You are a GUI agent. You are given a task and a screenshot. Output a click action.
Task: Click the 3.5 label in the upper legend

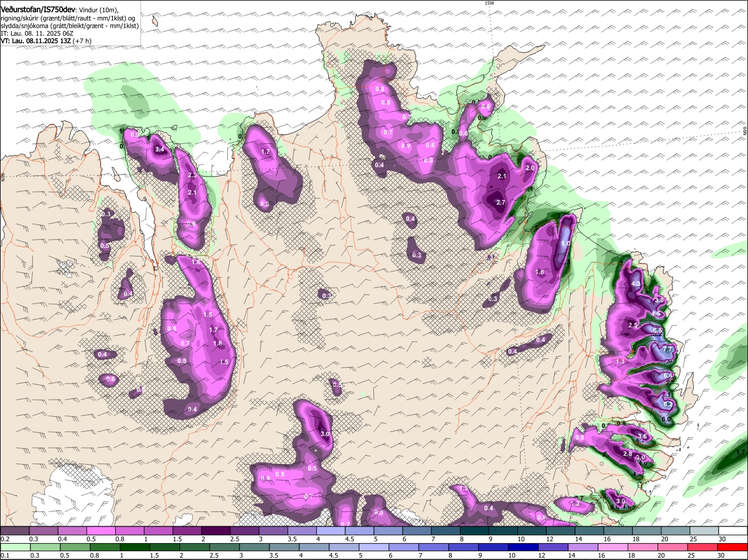point(292,539)
